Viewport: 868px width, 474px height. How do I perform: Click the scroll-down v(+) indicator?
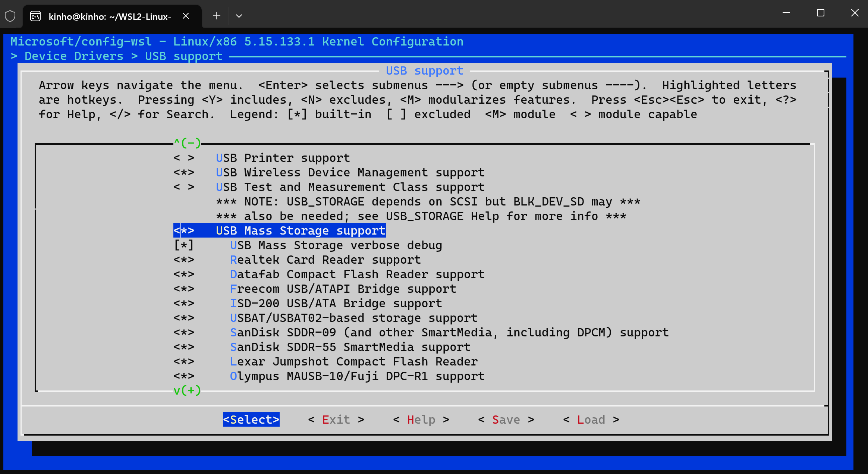tap(187, 390)
